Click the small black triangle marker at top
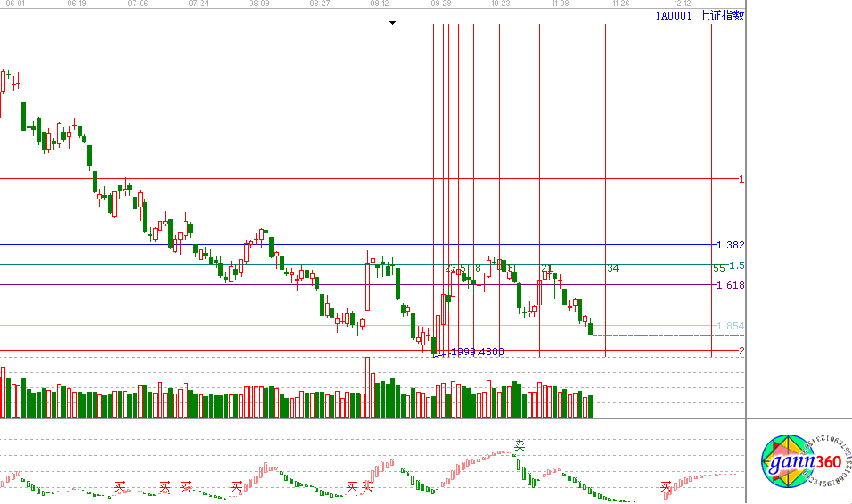Viewport: 852px width, 504px height. pyautogui.click(x=392, y=23)
